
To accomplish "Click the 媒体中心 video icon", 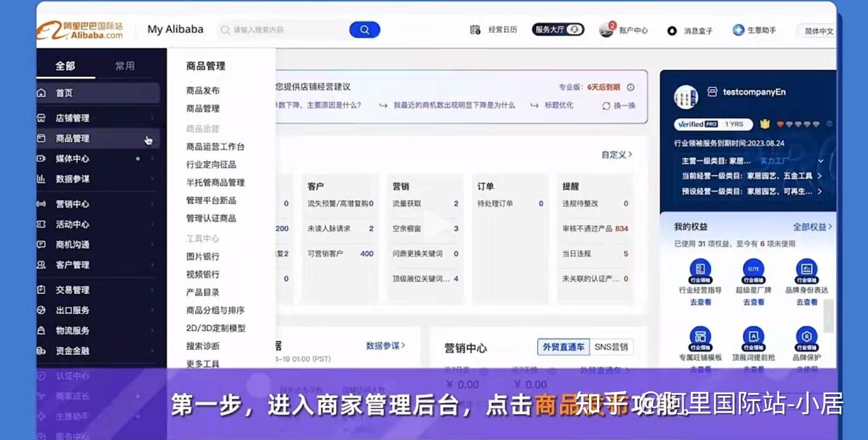I will point(41,158).
